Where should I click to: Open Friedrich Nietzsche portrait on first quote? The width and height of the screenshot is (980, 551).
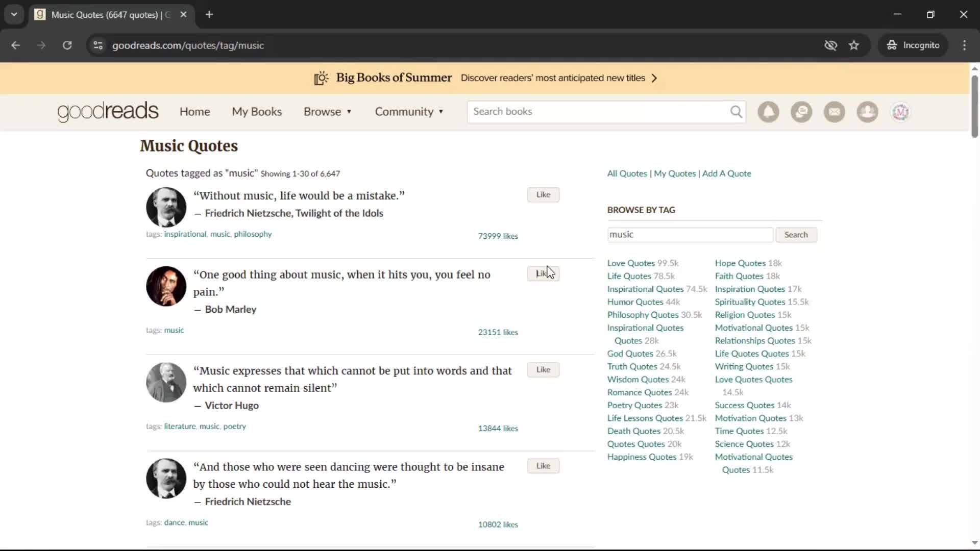(x=166, y=207)
